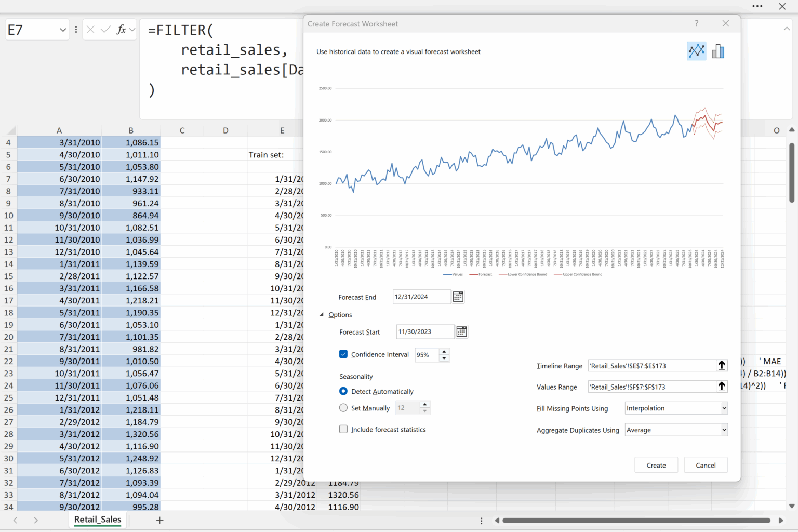Click Values Range collapse selector icon
Screen dimensions: 798x532
click(722, 387)
